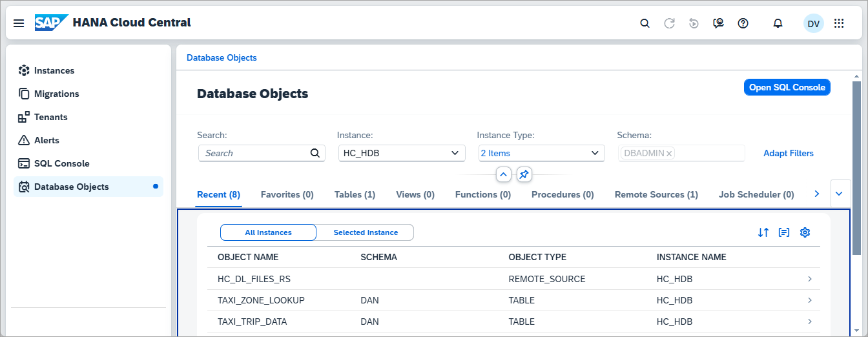Screen dimensions: 868x337
Task: Open the hamburger navigation menu
Action: (19, 23)
